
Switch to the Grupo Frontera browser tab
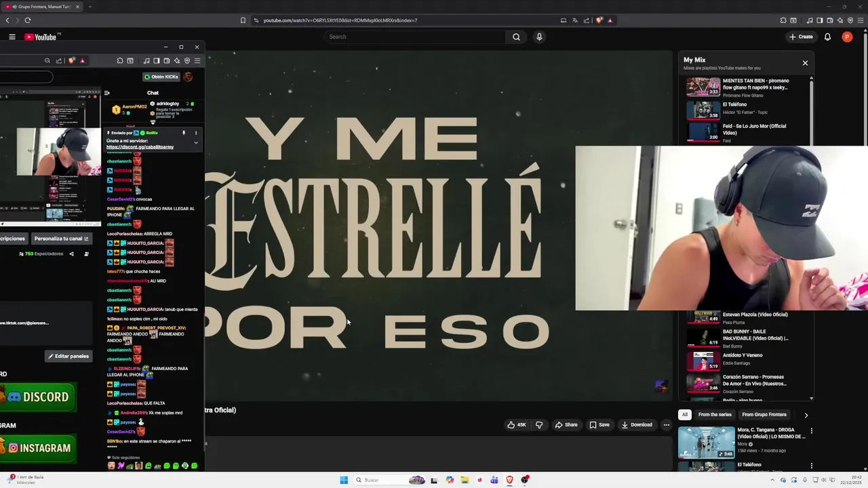coord(42,7)
